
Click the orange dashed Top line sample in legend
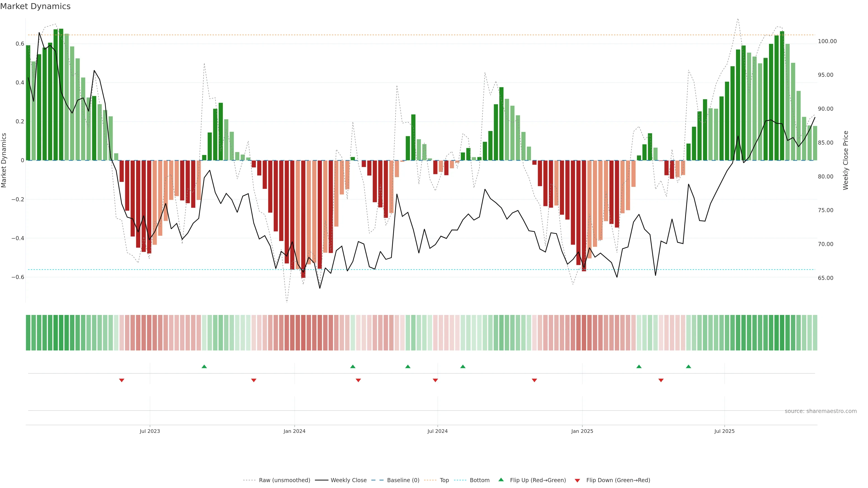tap(430, 480)
